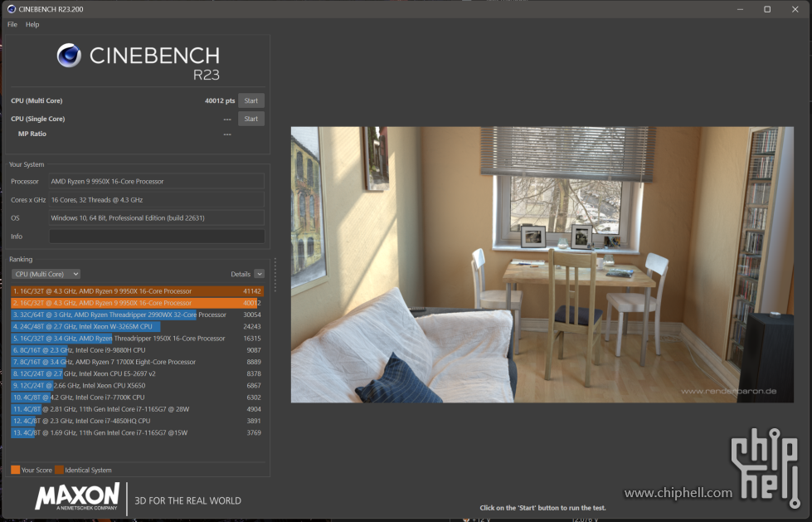
Task: Click the 40012 pts multi core score
Action: coord(220,100)
